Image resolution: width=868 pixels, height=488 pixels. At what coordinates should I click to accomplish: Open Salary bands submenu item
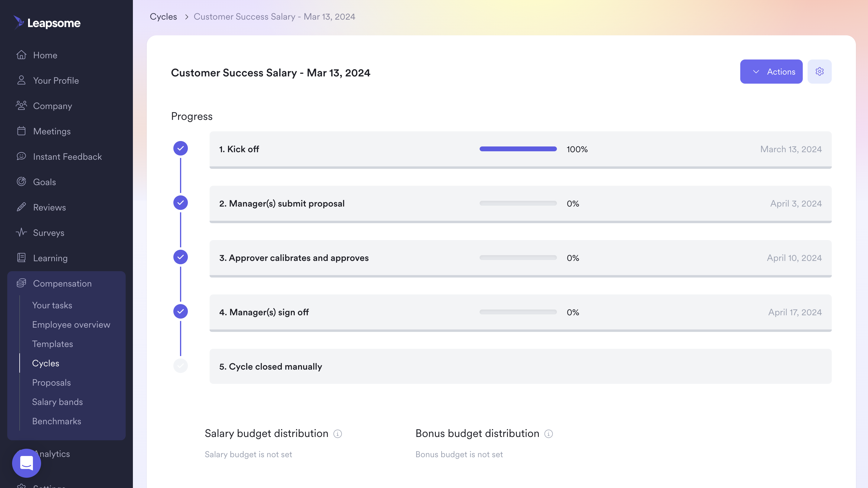[x=57, y=402]
